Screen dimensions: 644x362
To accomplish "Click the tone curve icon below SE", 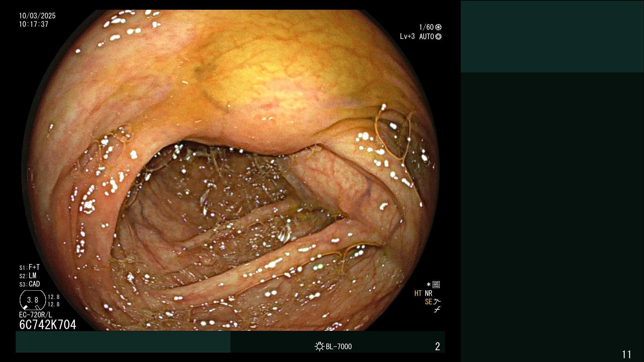I will point(437,310).
